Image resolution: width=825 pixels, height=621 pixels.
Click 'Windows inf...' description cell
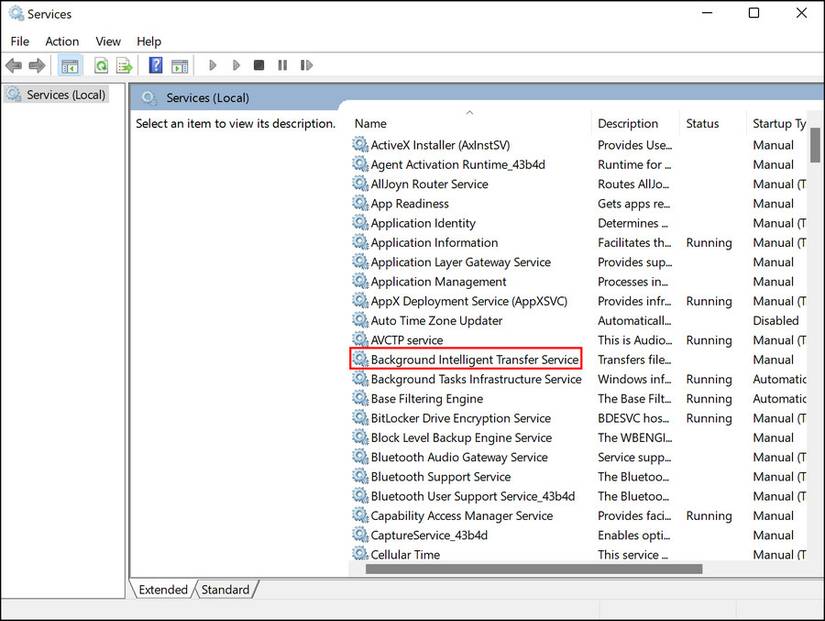tap(634, 378)
